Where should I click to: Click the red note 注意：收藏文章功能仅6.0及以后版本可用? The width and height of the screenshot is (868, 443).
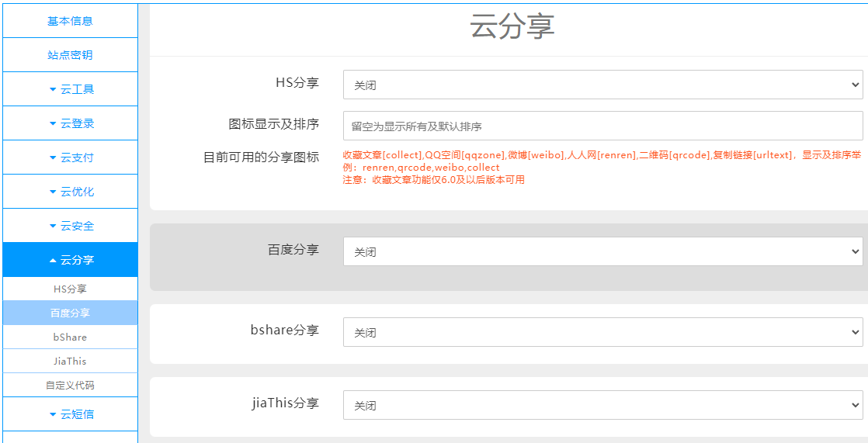[434, 180]
